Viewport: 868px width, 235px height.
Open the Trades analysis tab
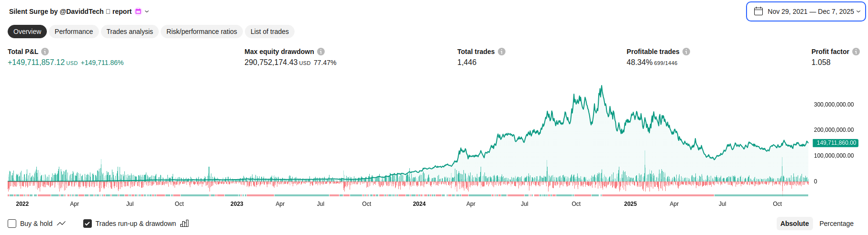tap(130, 32)
